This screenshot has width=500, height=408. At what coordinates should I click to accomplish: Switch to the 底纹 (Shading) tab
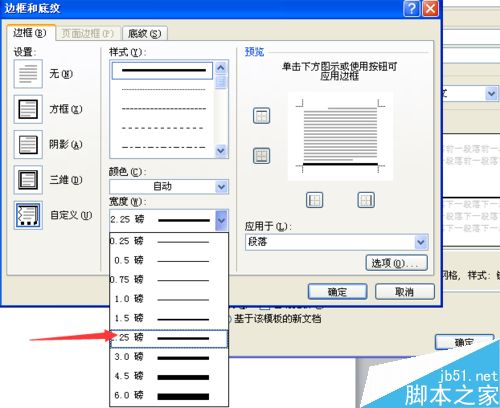[145, 33]
